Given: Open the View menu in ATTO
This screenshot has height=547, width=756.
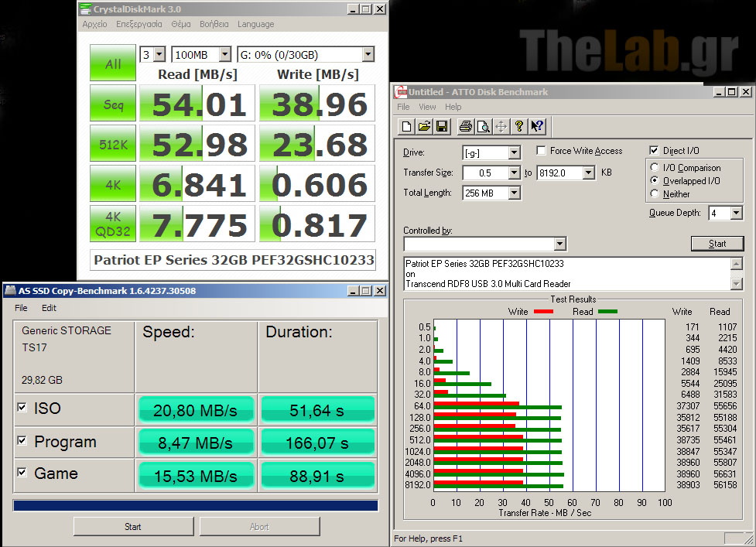Looking at the screenshot, I should [x=427, y=107].
